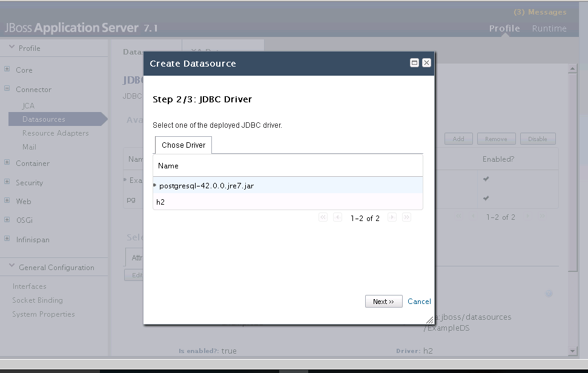588x373 pixels.
Task: Go to previous page of driver list
Action: 337,217
